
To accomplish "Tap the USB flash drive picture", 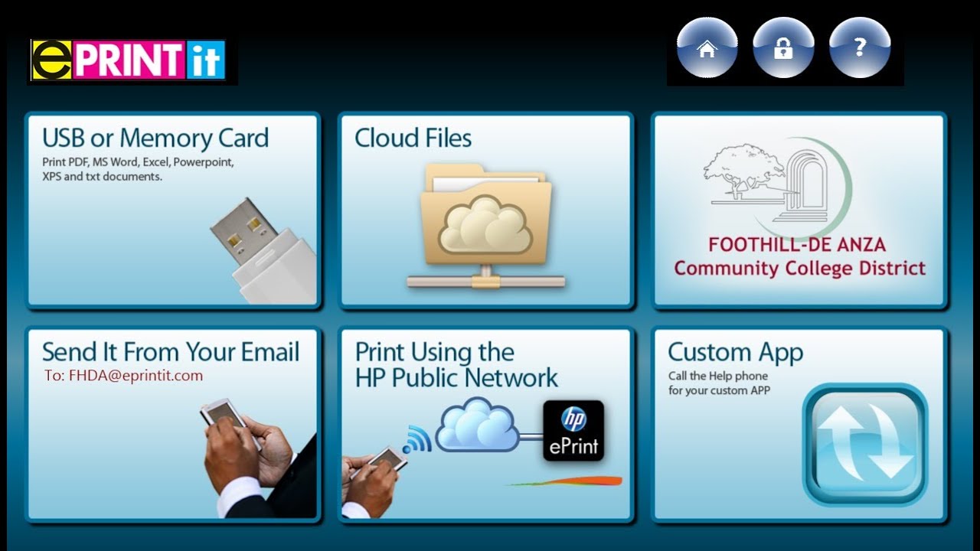I will click(264, 251).
